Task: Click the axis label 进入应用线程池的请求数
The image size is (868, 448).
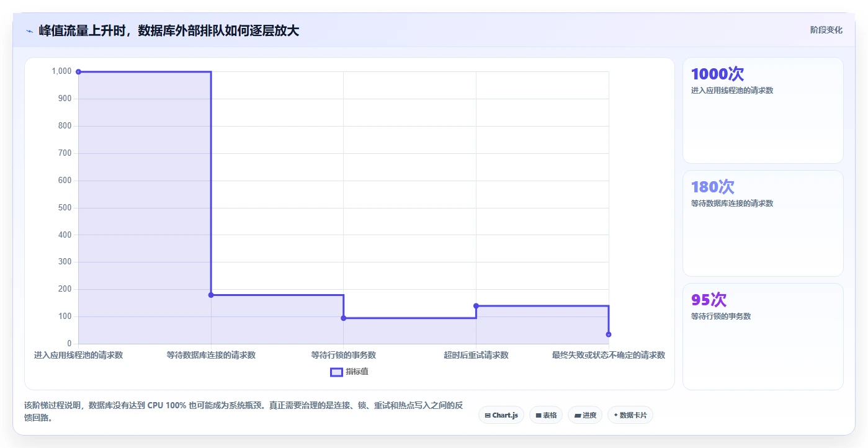Action: coord(78,356)
